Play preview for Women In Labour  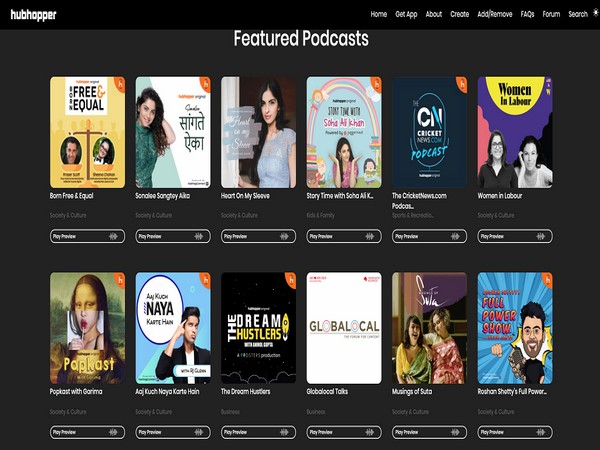point(515,236)
